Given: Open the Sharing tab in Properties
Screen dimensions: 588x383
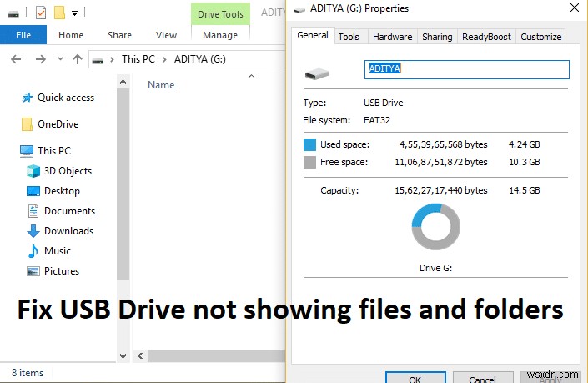Looking at the screenshot, I should tap(437, 37).
